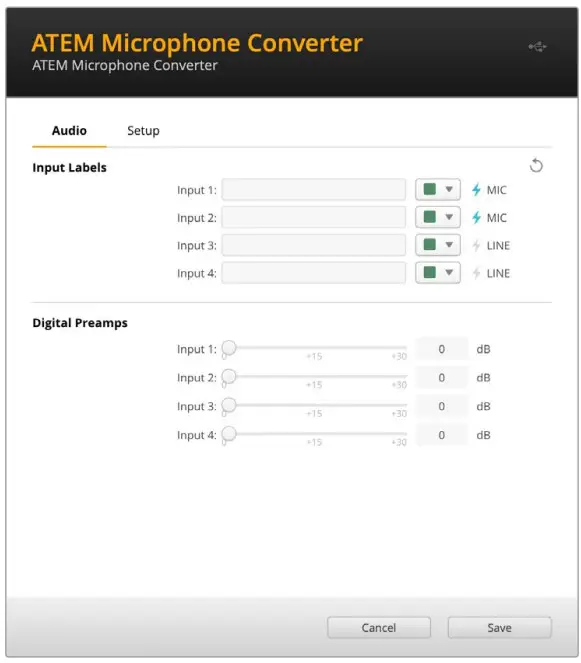The height and width of the screenshot is (663, 581).
Task: Toggle phantom power bolt for Input 3
Action: tap(476, 245)
